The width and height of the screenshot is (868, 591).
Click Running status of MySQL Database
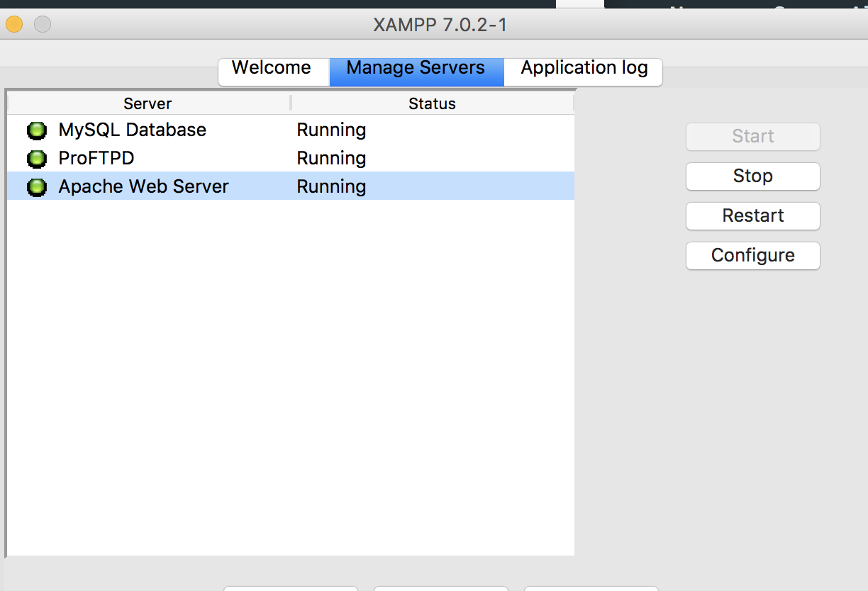pyautogui.click(x=331, y=130)
